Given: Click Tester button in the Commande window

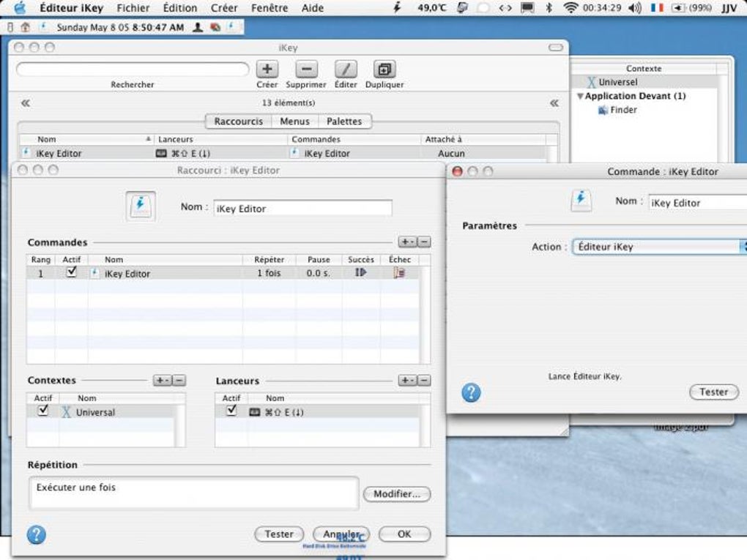Looking at the screenshot, I should coord(713,392).
